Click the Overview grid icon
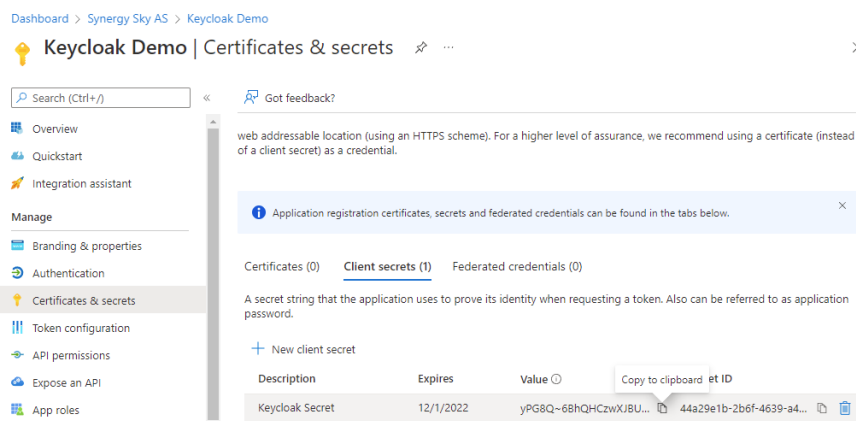Viewport: 856px width, 421px height. click(x=17, y=129)
